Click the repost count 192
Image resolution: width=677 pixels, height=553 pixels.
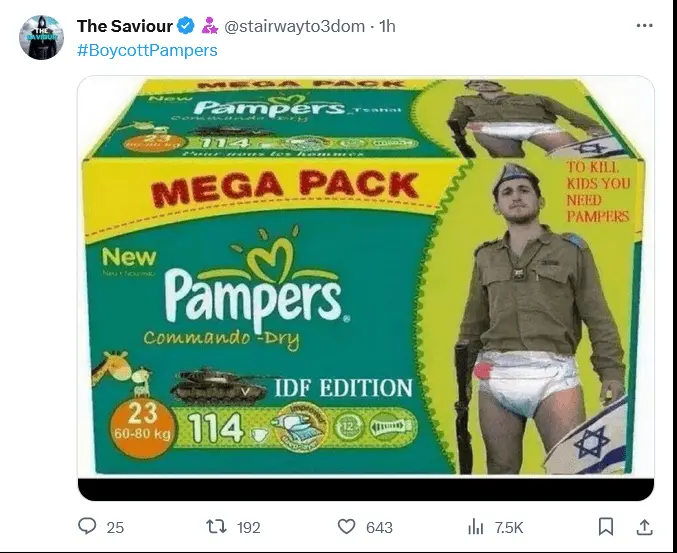(x=246, y=527)
